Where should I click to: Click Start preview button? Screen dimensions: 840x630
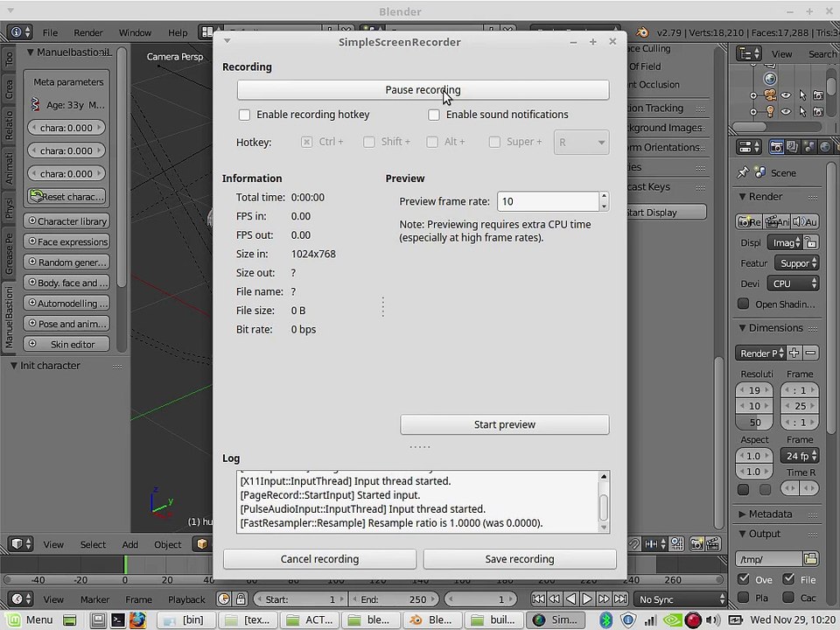[x=504, y=424]
